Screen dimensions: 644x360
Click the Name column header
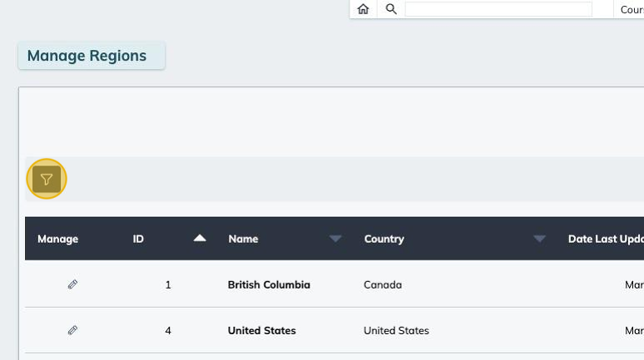coord(243,239)
